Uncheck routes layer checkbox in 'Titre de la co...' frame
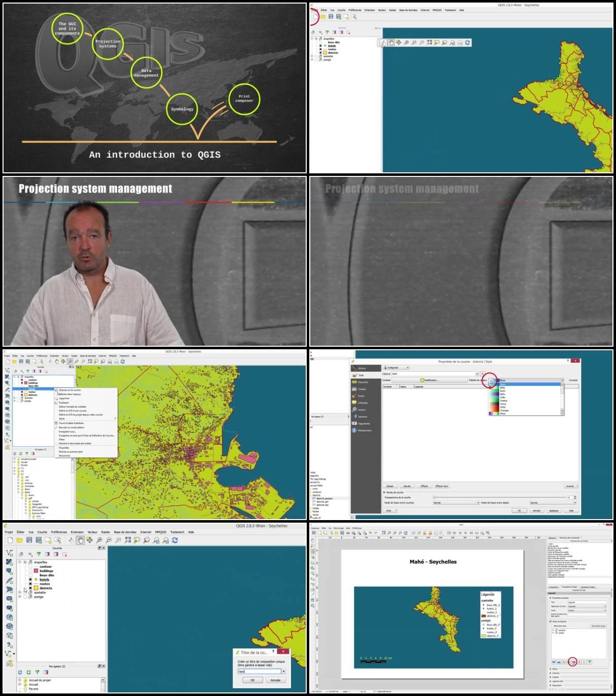 (x=30, y=584)
